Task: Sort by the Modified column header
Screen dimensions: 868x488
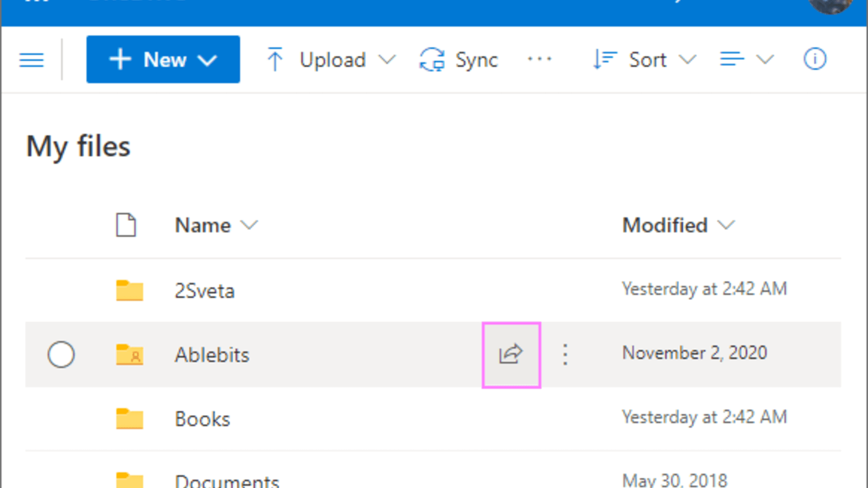Action: pos(678,225)
